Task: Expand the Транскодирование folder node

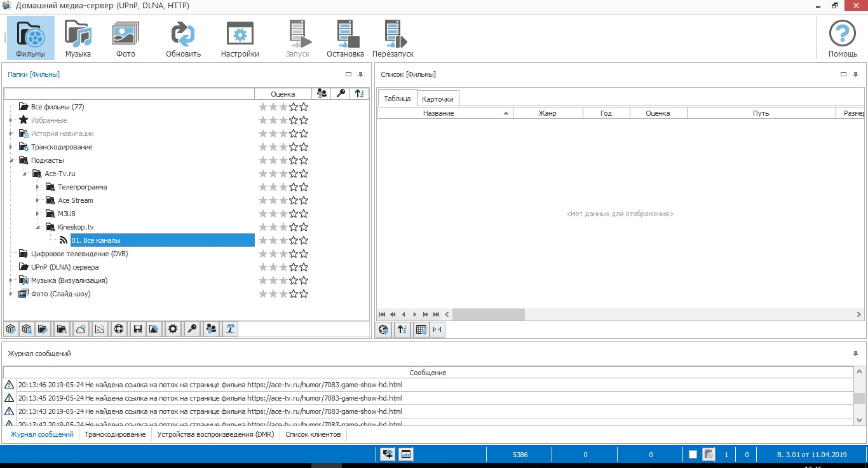Action: pyautogui.click(x=11, y=147)
